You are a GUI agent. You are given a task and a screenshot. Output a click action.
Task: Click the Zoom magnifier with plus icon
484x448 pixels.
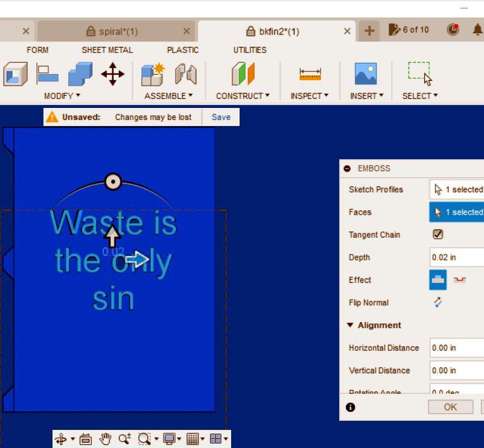pos(125,438)
